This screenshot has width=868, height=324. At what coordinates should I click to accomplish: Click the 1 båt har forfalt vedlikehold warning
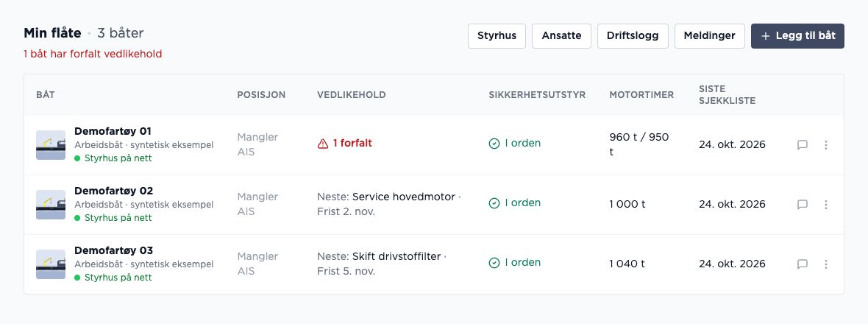click(93, 54)
